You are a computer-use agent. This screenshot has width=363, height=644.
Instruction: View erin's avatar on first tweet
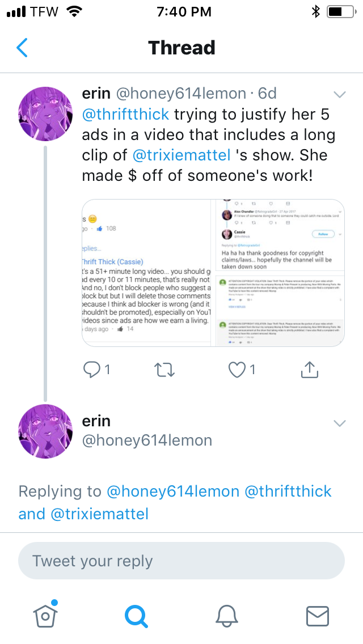click(45, 115)
